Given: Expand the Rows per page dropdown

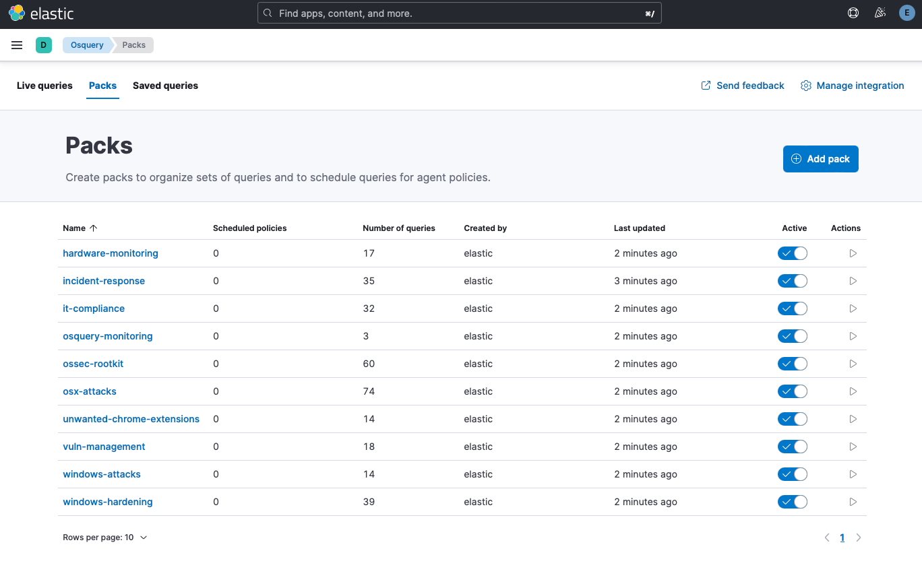Looking at the screenshot, I should [105, 537].
